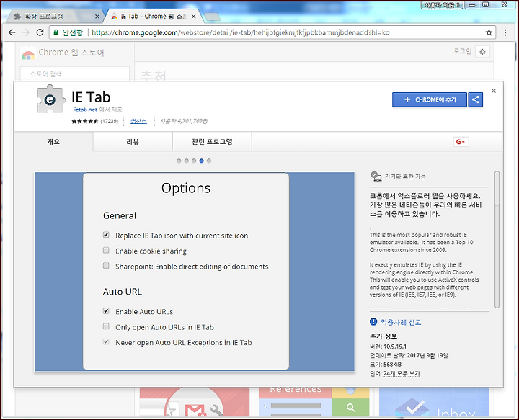The image size is (519, 420).
Task: Toggle Only open Auto URLs checkbox
Action: click(106, 326)
